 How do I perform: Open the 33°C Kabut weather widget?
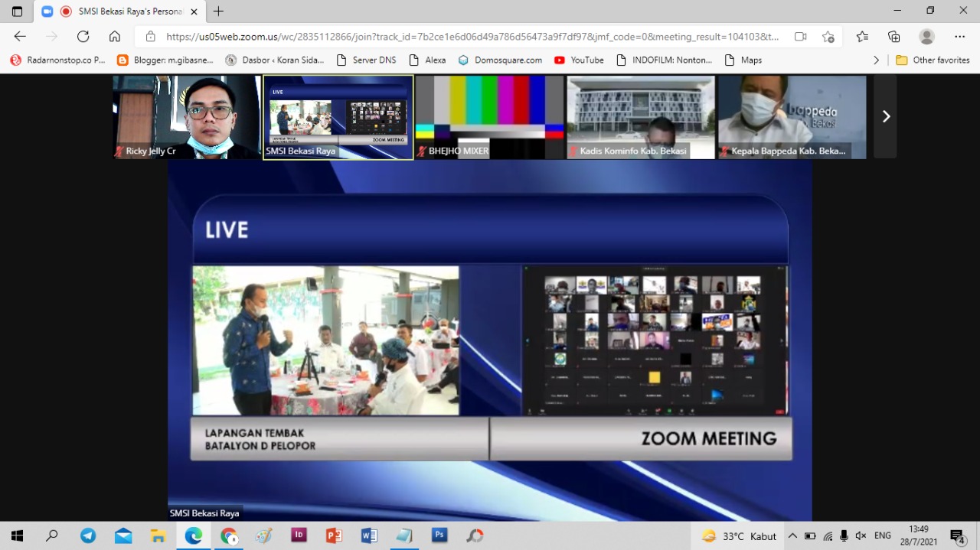(x=739, y=536)
